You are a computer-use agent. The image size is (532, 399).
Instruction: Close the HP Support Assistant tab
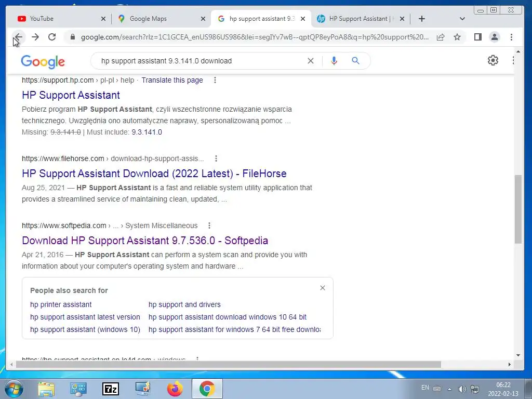402,19
